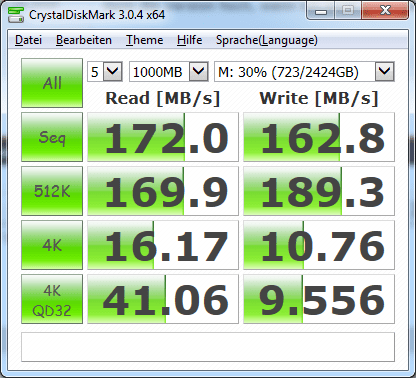The image size is (416, 378).
Task: Click the 512K read value 169.9
Action: pyautogui.click(x=163, y=191)
